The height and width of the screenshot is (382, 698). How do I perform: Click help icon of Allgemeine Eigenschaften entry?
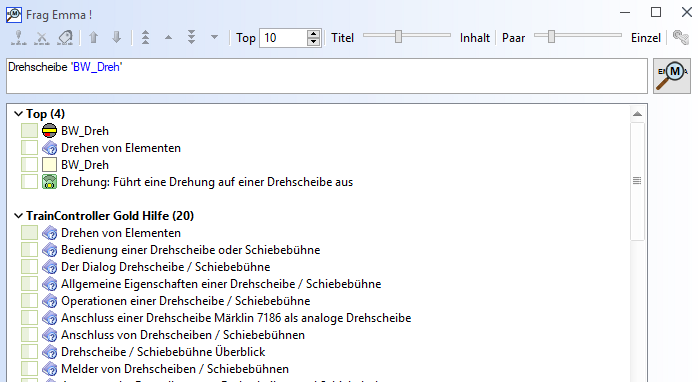coord(49,284)
